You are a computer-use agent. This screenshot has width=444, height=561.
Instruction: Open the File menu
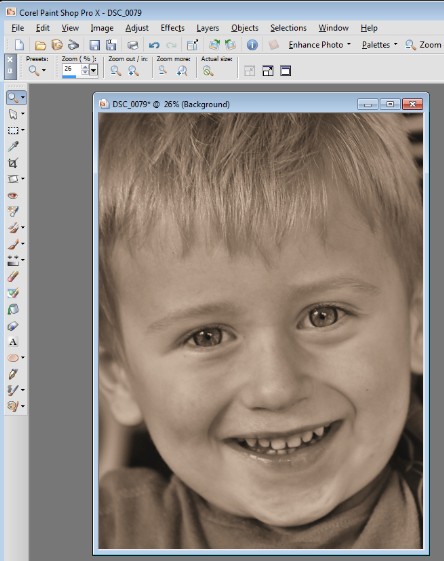click(18, 28)
